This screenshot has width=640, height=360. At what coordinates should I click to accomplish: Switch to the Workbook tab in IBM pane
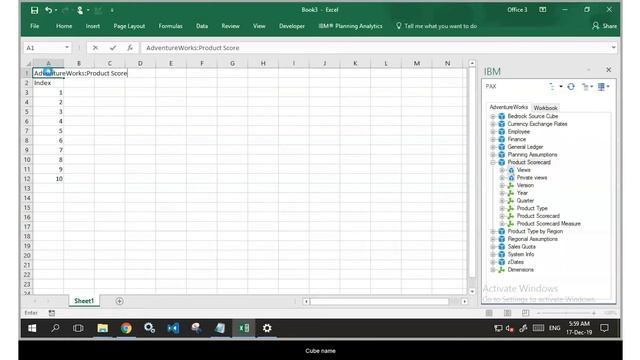[x=545, y=108]
